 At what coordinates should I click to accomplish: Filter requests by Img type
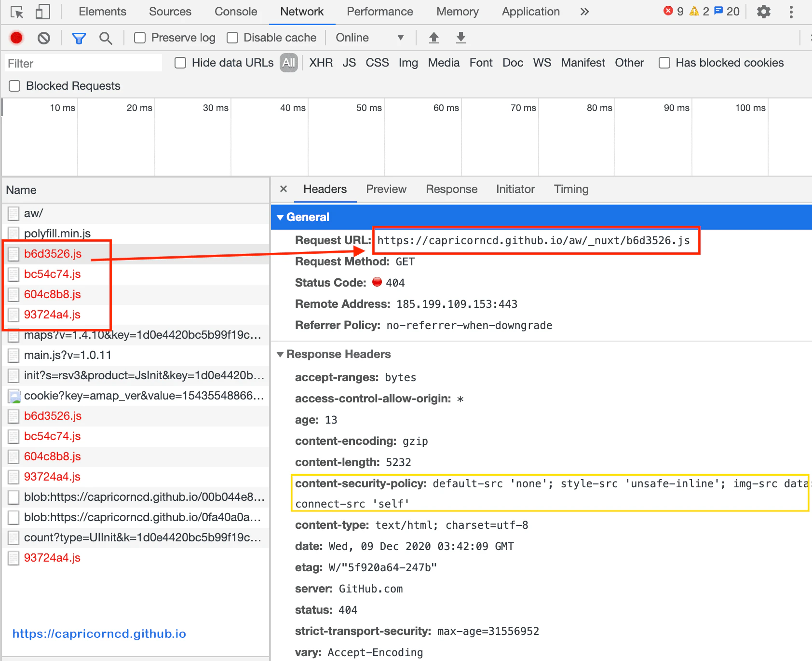pos(408,63)
